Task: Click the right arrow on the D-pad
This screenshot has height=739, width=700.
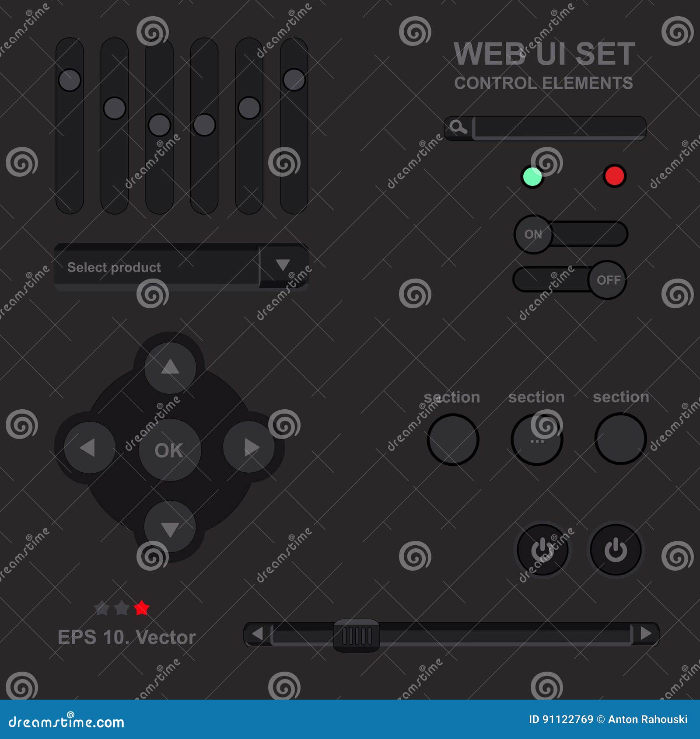Action: tap(249, 447)
